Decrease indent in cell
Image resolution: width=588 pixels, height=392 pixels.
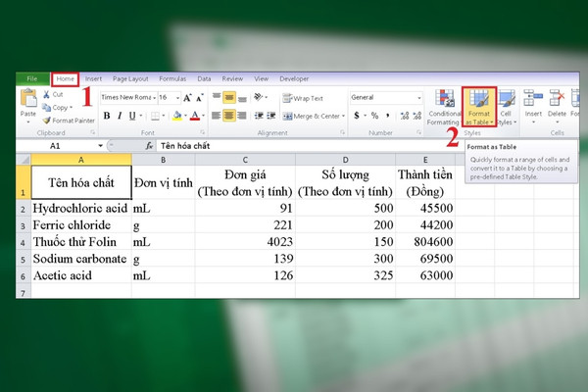(x=259, y=116)
